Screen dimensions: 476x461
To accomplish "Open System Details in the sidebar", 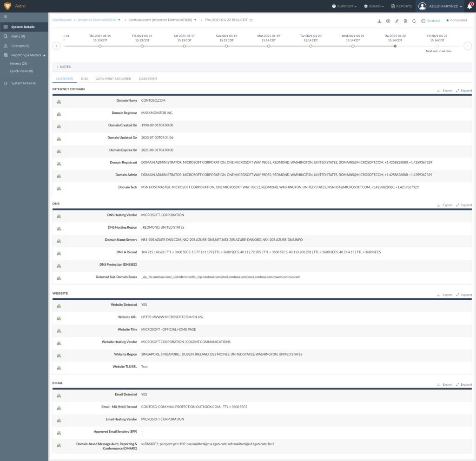I will tap(24, 27).
